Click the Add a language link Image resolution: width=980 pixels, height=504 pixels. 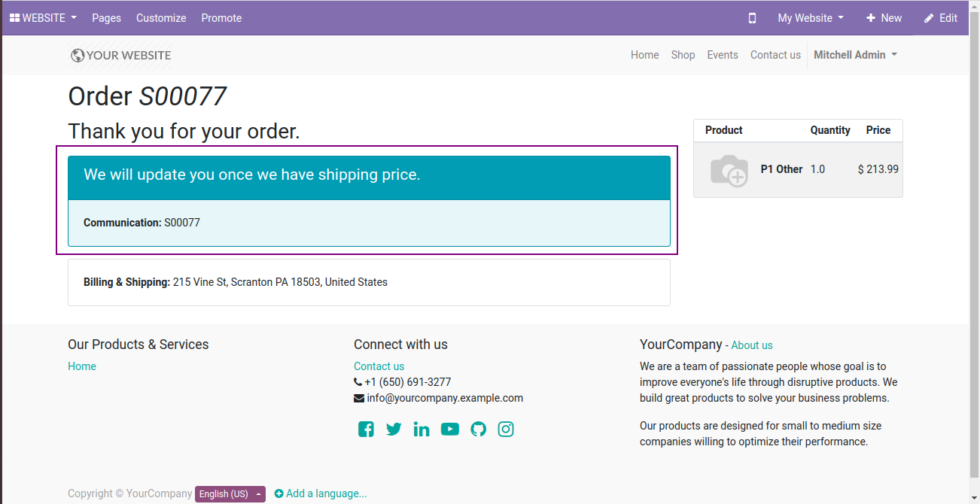click(321, 494)
